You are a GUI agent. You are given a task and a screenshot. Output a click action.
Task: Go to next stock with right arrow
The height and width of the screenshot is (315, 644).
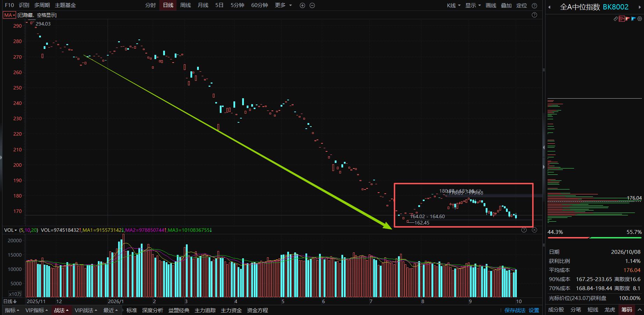click(x=641, y=7)
